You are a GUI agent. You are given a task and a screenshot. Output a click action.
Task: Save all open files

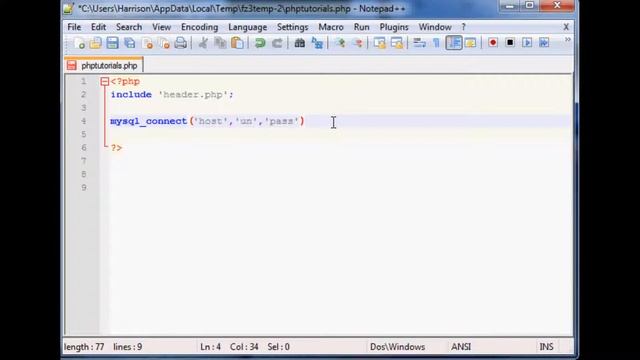click(130, 43)
